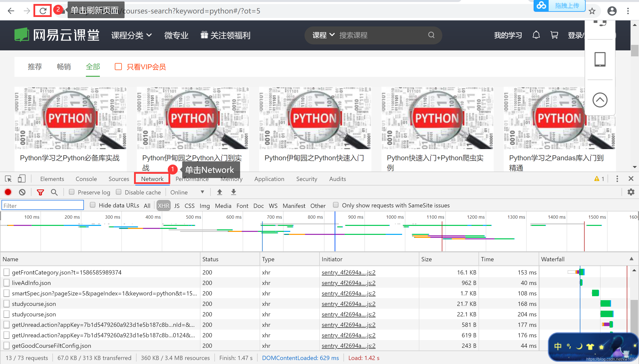Switch to the Console tab
Screen dimensions: 639x364
86,179
